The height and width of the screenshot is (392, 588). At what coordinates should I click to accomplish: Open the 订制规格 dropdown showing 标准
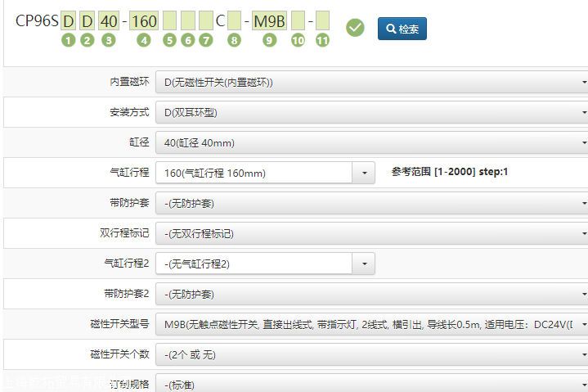pos(372,383)
